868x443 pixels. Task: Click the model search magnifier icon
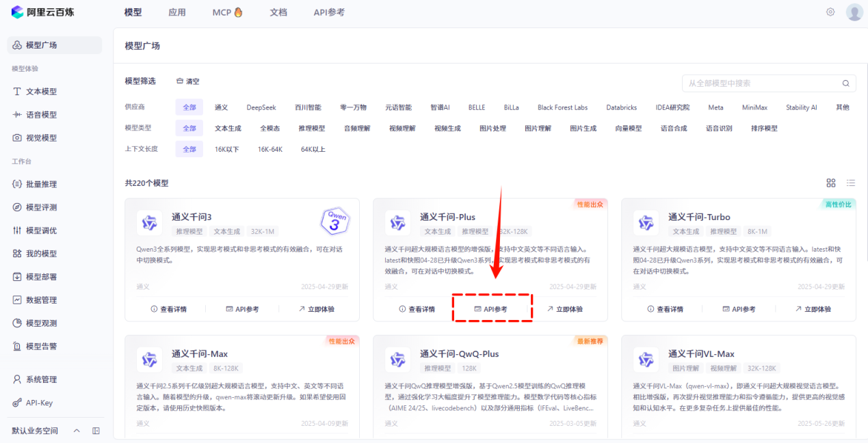point(846,83)
